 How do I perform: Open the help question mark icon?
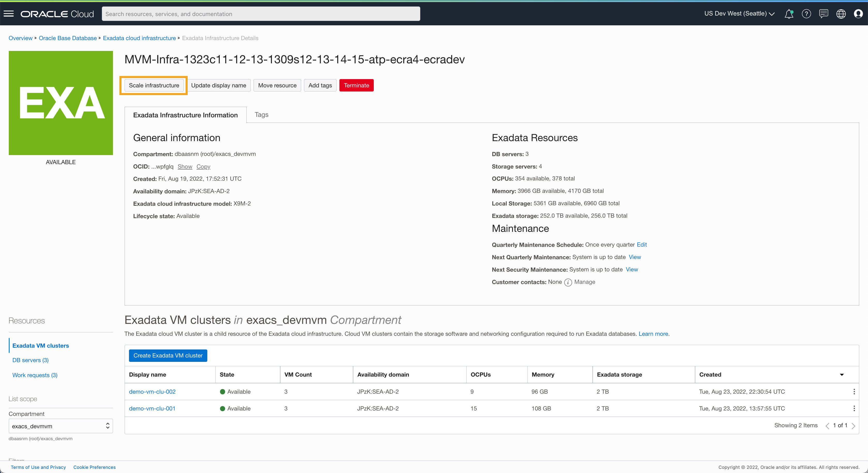click(806, 14)
